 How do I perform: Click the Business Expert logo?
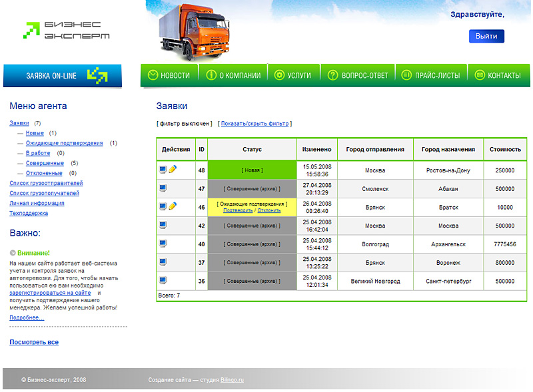[67, 30]
